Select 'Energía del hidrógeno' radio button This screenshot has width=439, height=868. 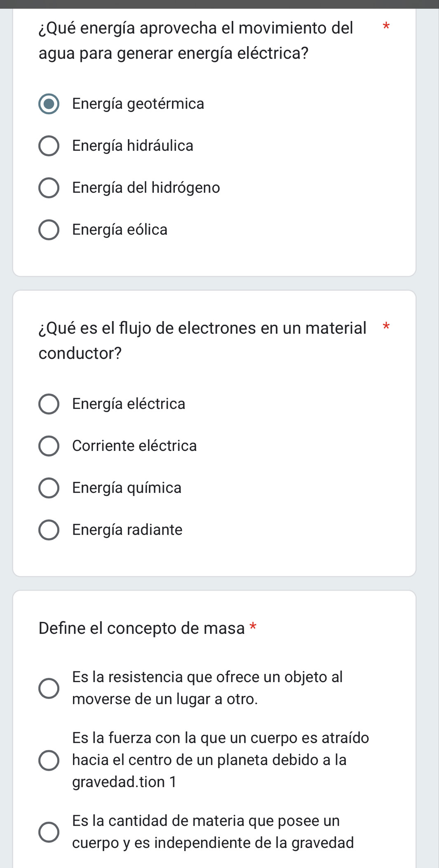(49, 188)
